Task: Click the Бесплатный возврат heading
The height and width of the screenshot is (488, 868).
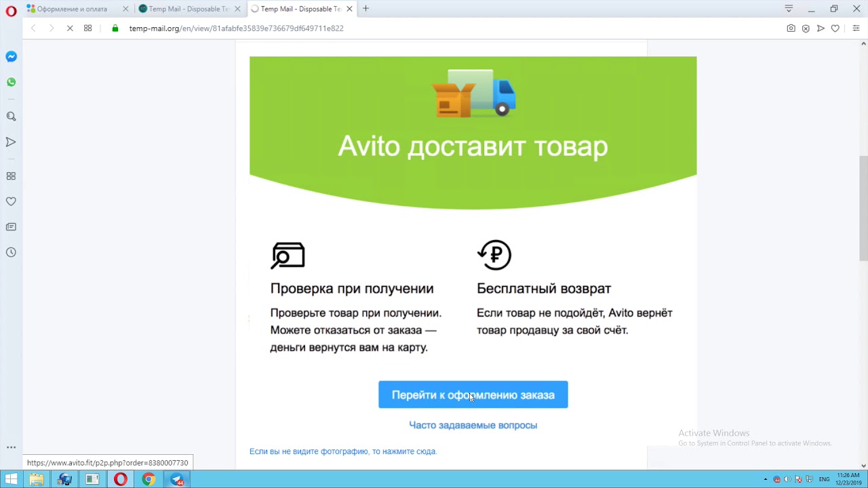Action: pyautogui.click(x=544, y=289)
